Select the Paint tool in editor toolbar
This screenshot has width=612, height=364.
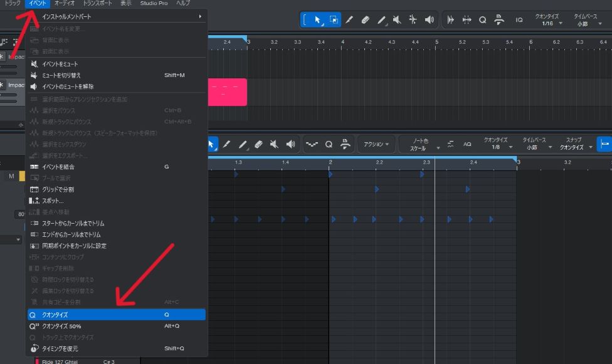click(x=243, y=144)
